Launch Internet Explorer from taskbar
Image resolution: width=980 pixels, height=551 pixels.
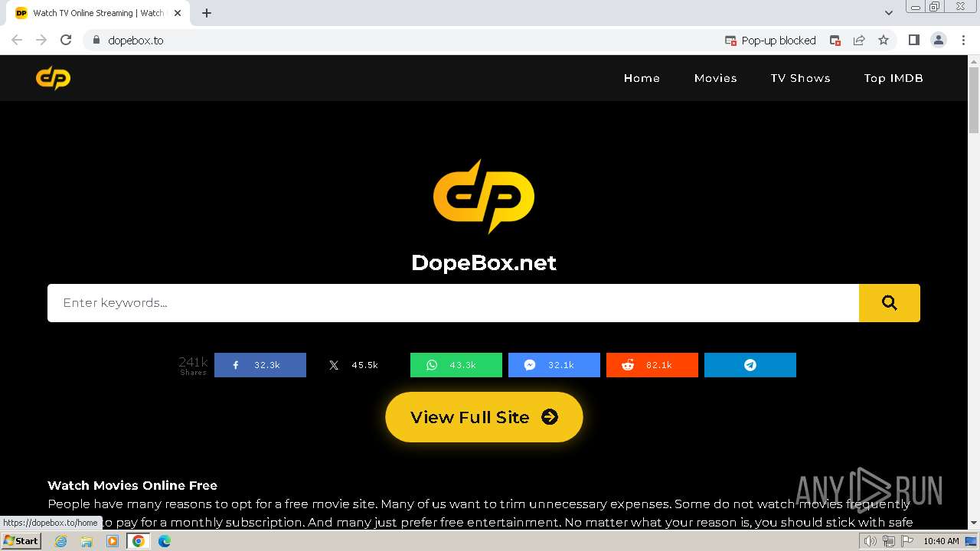point(61,541)
